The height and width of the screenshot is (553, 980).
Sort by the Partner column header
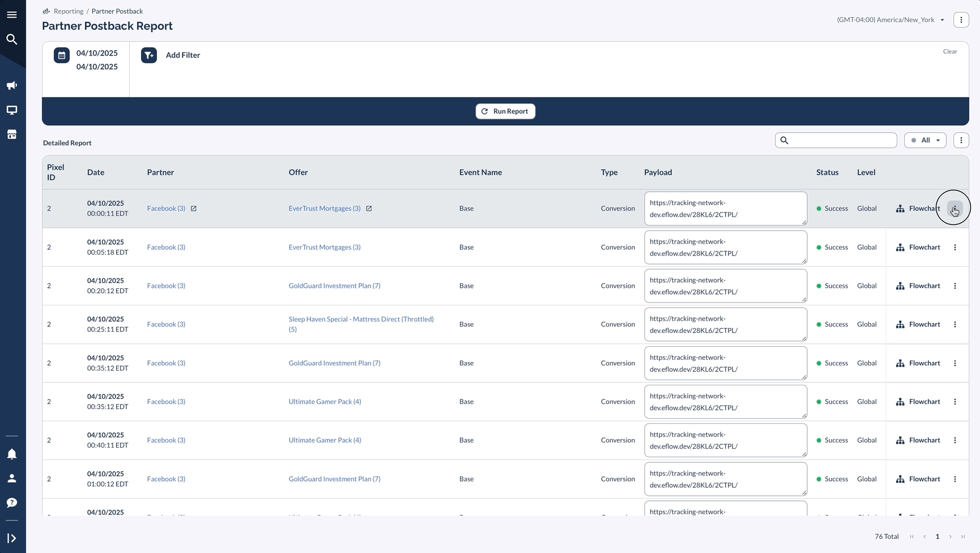(x=160, y=172)
